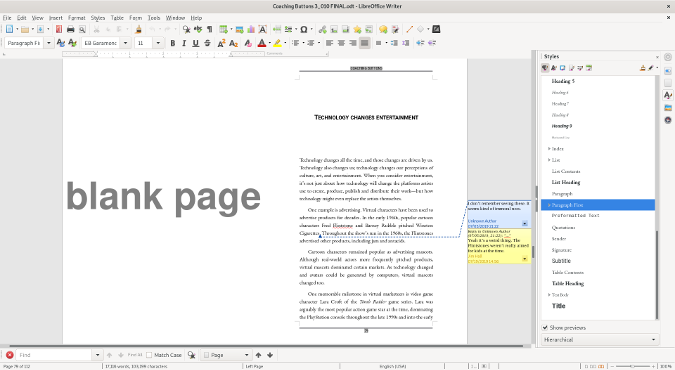This screenshot has width=675, height=370.
Task: Open the Format menu
Action: (x=77, y=18)
